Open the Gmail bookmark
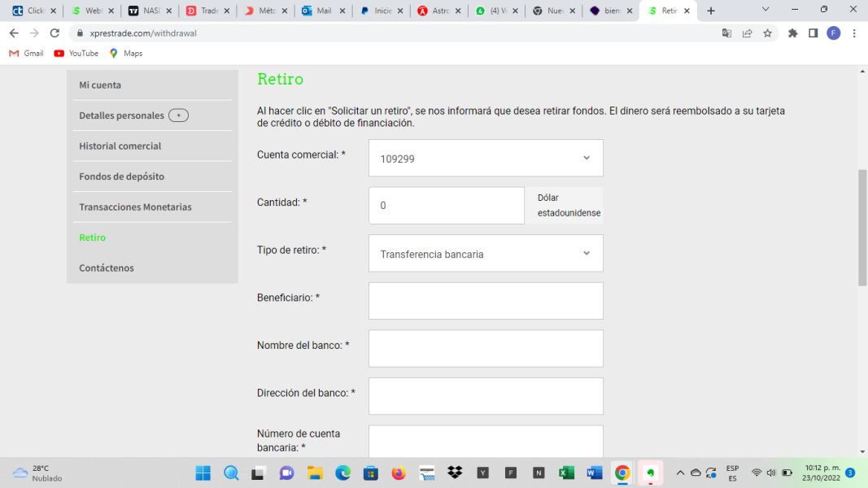 26,53
